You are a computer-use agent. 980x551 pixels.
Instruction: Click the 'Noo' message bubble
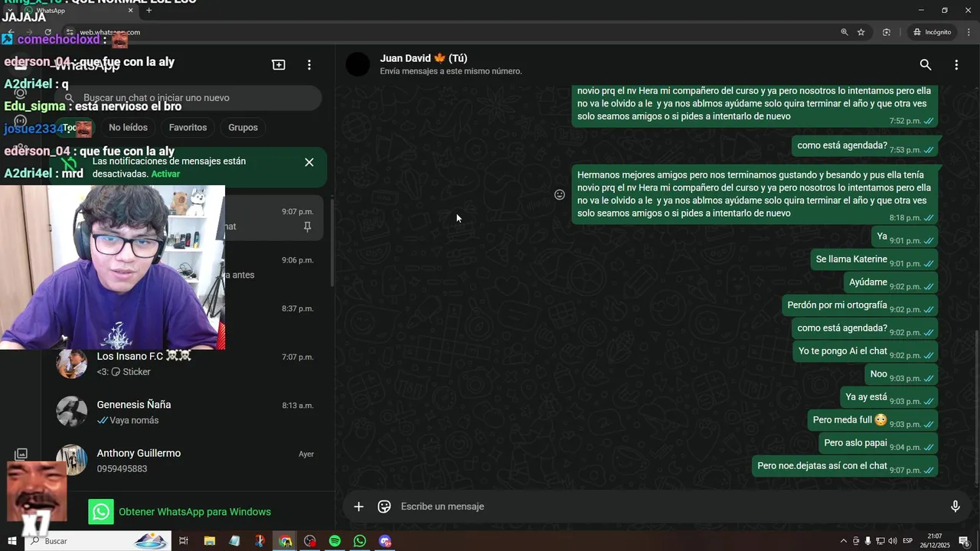pos(901,375)
